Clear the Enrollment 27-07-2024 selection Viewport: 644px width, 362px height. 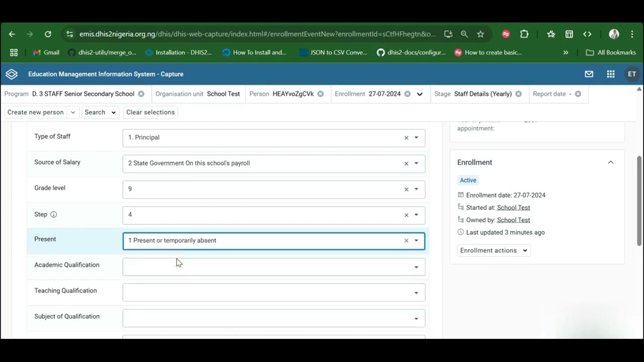pos(408,94)
